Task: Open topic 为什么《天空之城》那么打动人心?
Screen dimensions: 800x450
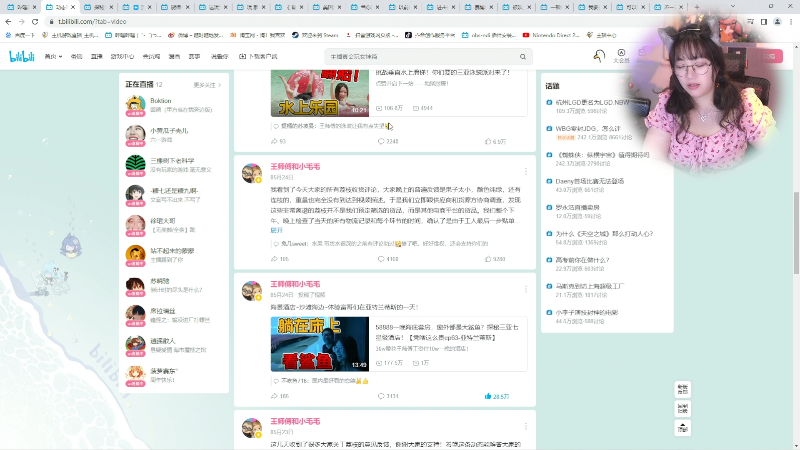Action: click(604, 234)
